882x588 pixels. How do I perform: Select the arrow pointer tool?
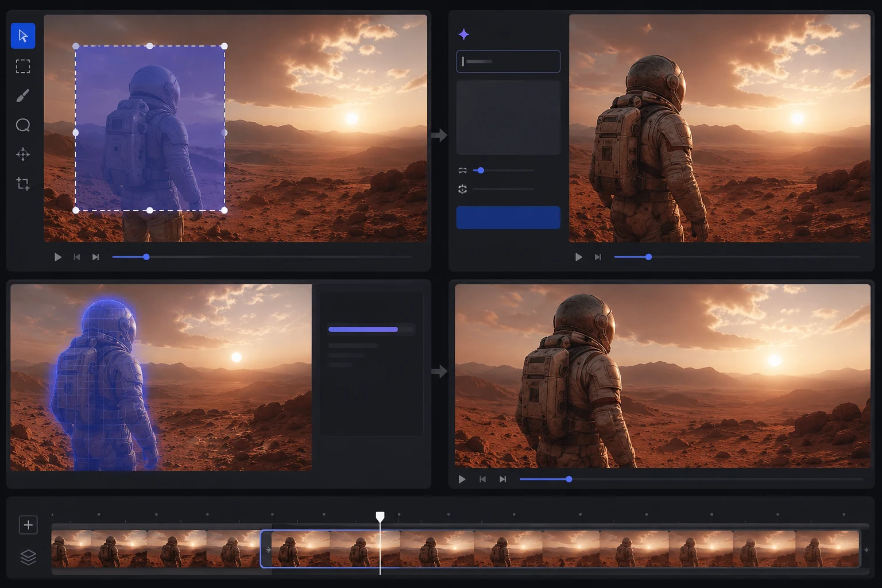click(23, 36)
